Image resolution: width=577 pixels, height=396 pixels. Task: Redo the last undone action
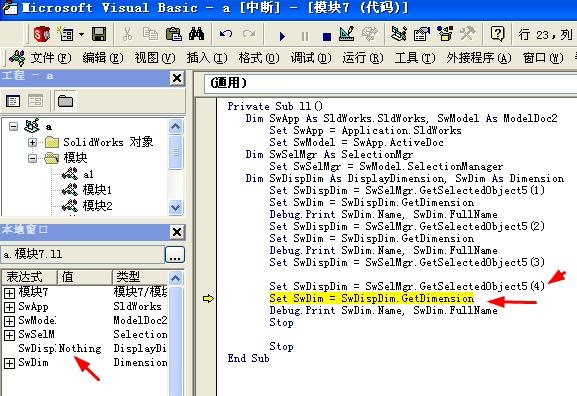point(249,35)
